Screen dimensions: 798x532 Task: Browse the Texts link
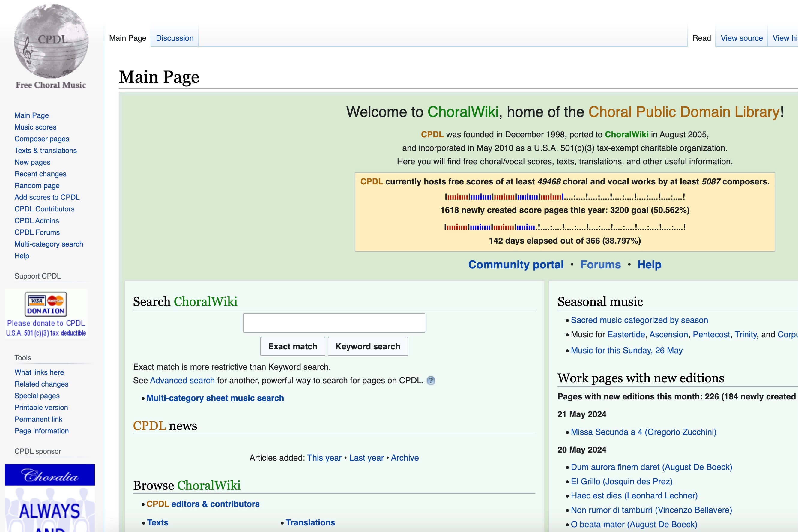point(157,523)
